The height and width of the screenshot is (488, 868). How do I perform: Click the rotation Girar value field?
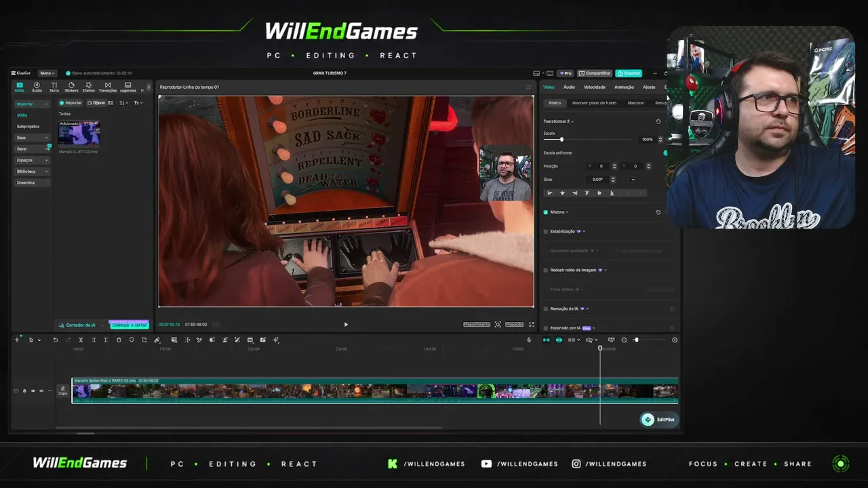click(597, 180)
